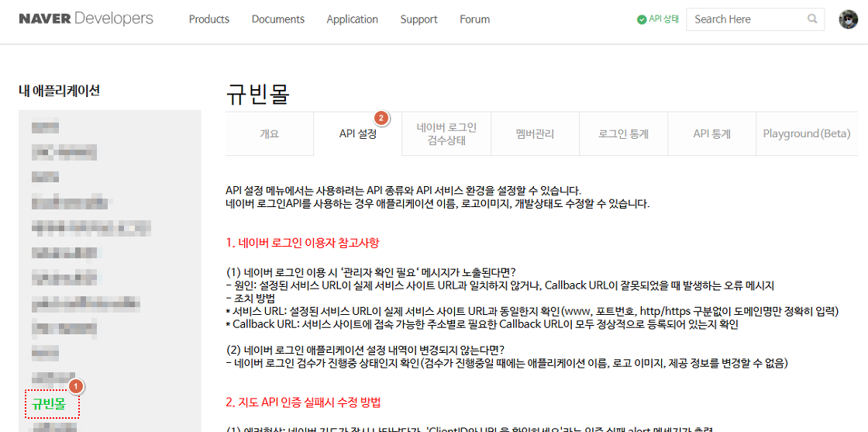Open the API 통계 tab

712,134
